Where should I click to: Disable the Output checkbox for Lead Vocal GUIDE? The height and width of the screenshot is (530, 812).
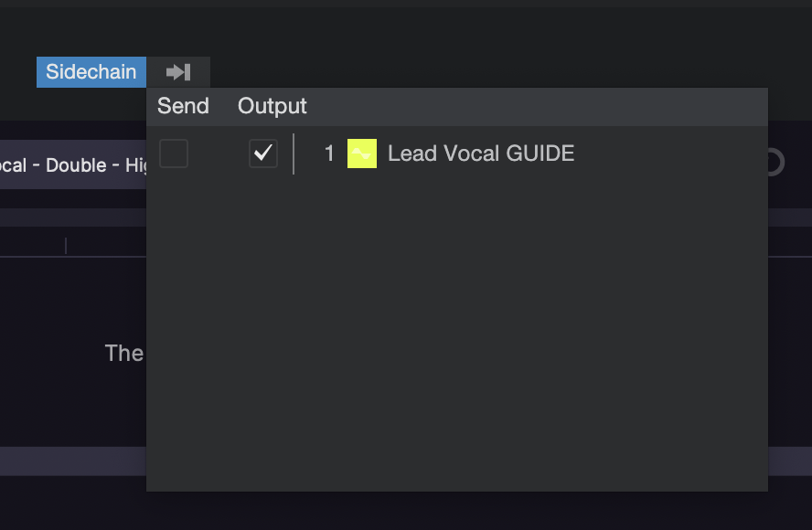coord(262,154)
